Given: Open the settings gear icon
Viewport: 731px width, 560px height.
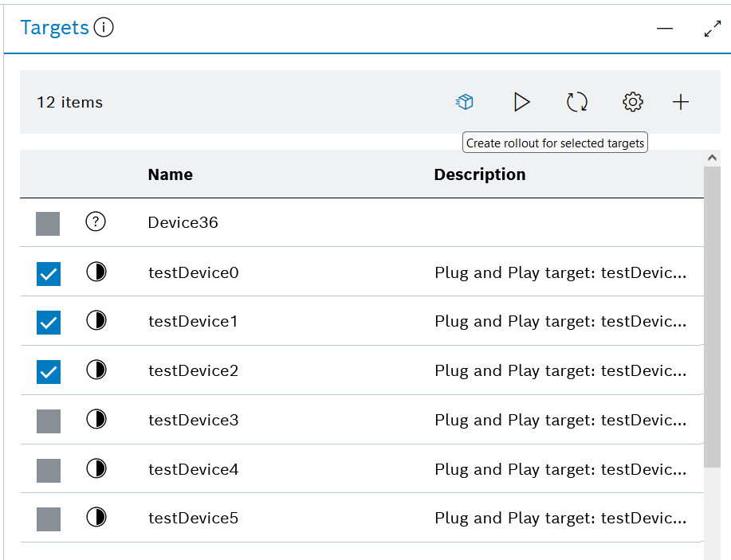Looking at the screenshot, I should click(633, 102).
